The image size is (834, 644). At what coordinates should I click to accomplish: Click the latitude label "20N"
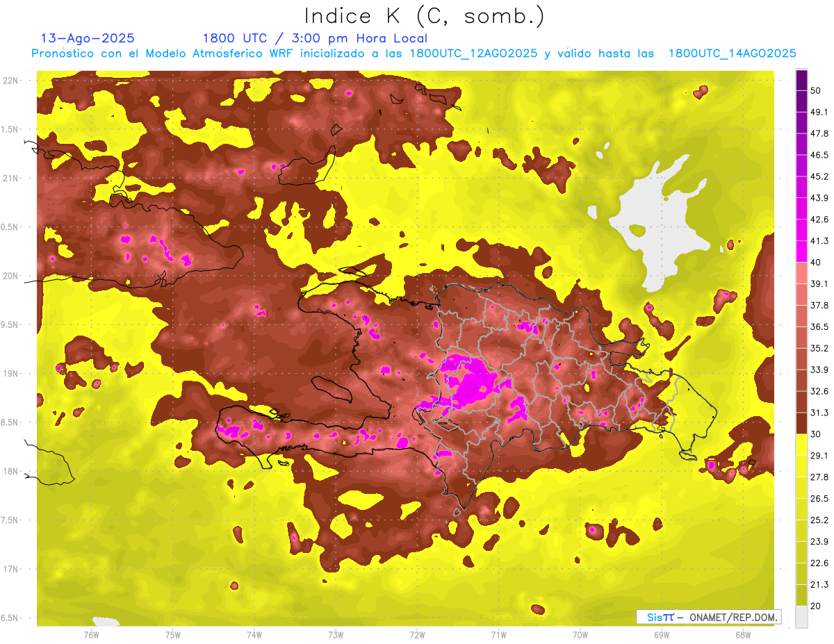pyautogui.click(x=11, y=276)
